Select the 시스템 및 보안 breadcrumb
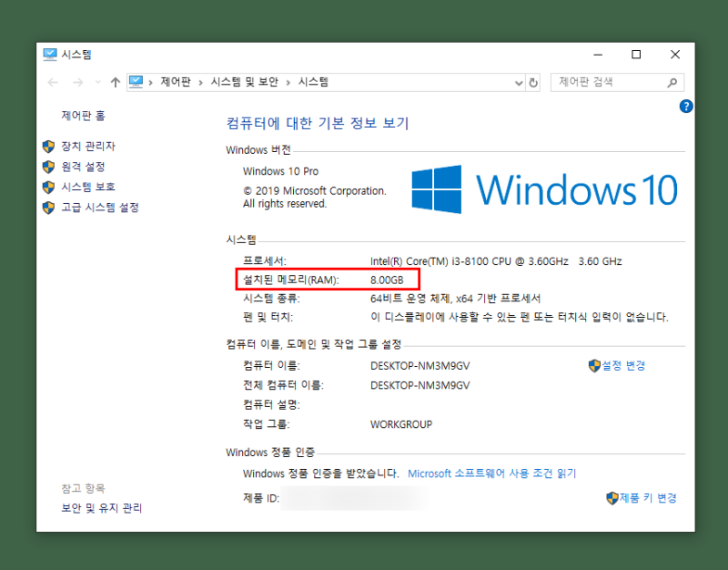The height and width of the screenshot is (570, 728). coord(244,82)
